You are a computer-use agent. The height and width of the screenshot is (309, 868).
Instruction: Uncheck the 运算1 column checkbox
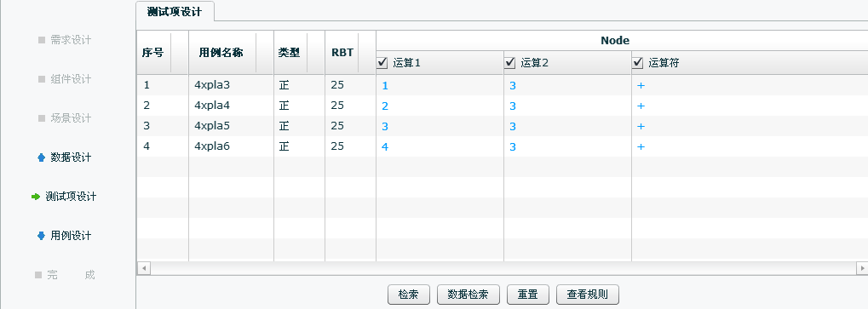[x=382, y=62]
